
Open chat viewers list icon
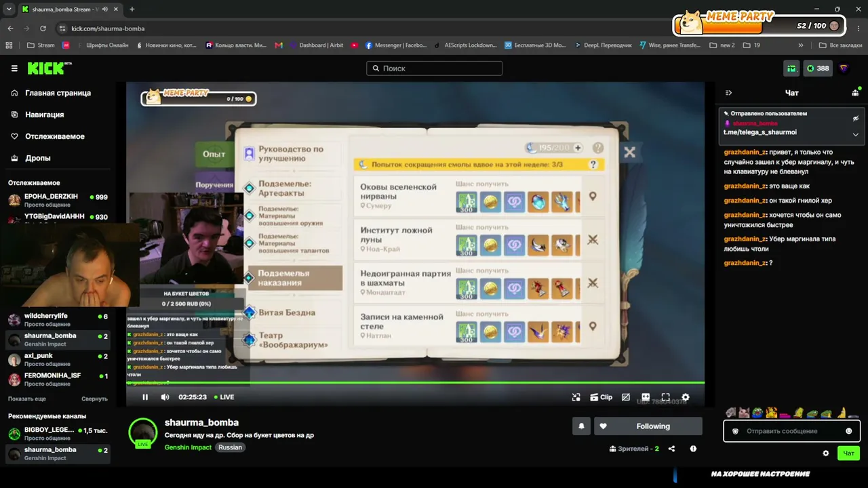(855, 93)
